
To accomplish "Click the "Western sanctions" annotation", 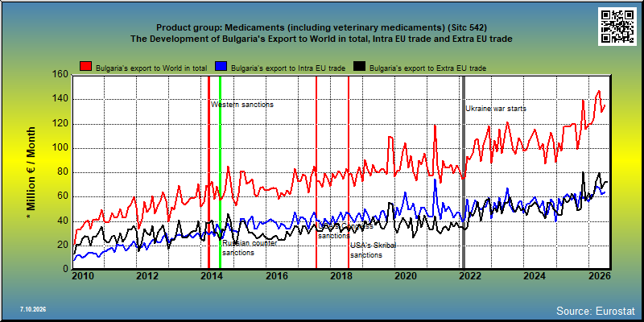I will click(242, 105).
